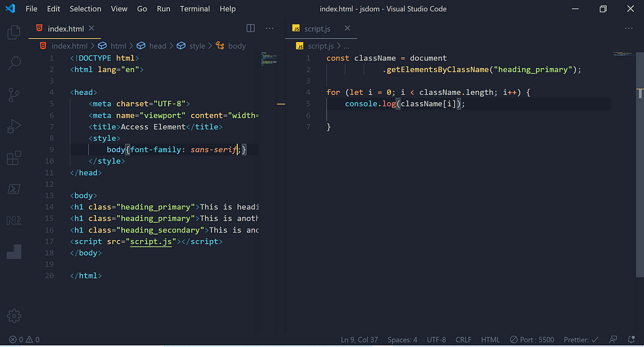The height and width of the screenshot is (347, 644).
Task: Click the ellipsis breadcrumb after script.js
Action: point(347,46)
